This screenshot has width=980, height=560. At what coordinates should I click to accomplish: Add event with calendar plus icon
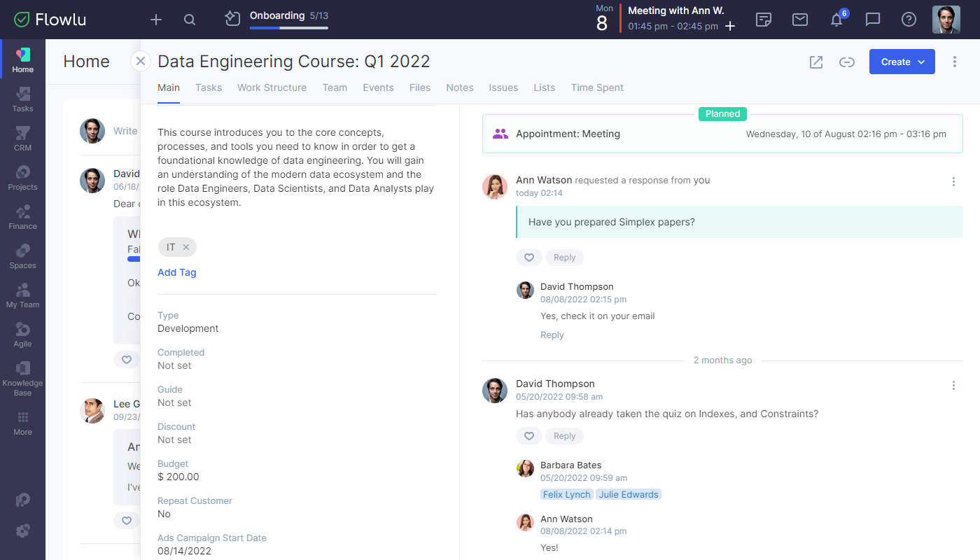click(729, 27)
